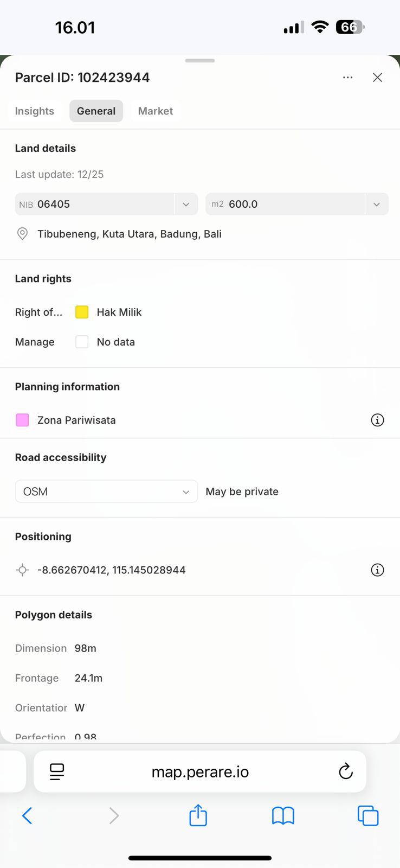Show all Safari tabs icon

368,815
